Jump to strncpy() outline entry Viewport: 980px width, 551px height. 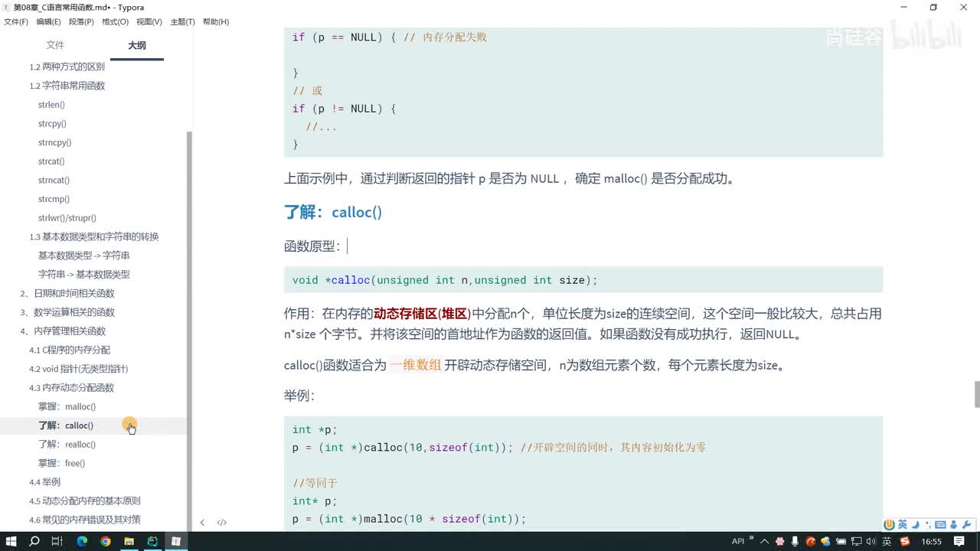tap(54, 142)
